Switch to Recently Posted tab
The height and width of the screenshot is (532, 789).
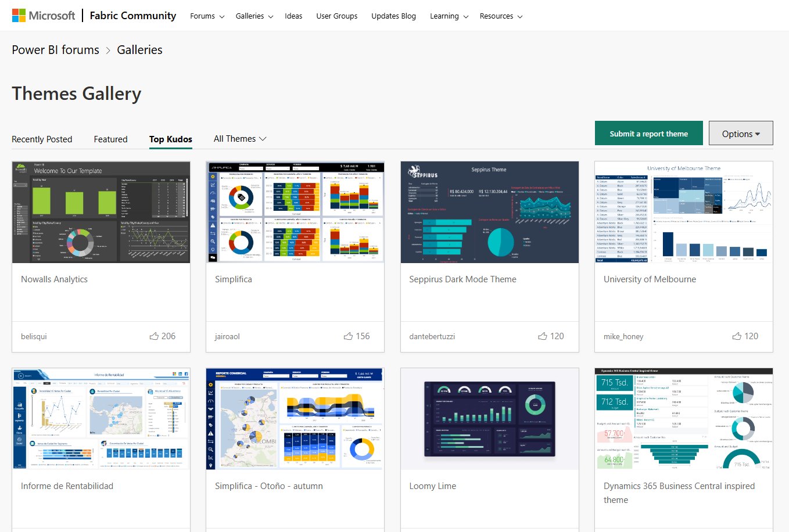coord(42,139)
